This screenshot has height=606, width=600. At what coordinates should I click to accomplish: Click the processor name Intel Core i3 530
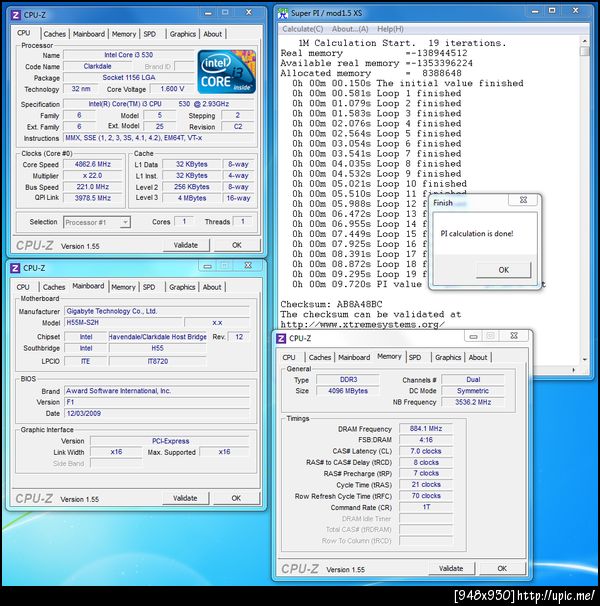pyautogui.click(x=128, y=55)
